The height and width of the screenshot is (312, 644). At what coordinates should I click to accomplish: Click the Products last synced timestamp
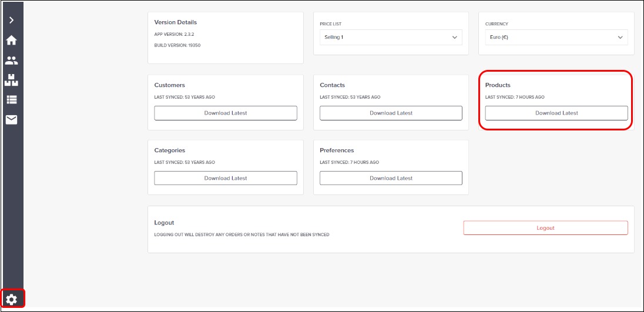click(x=515, y=97)
